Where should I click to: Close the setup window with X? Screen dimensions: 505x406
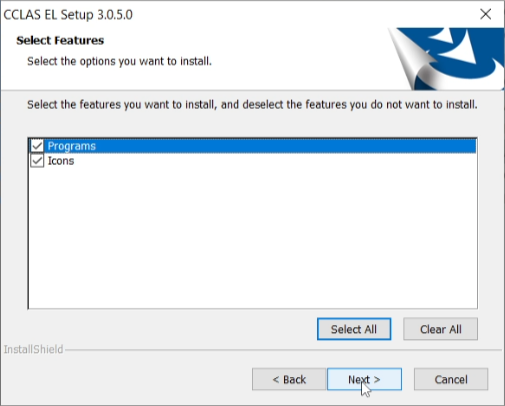(486, 14)
